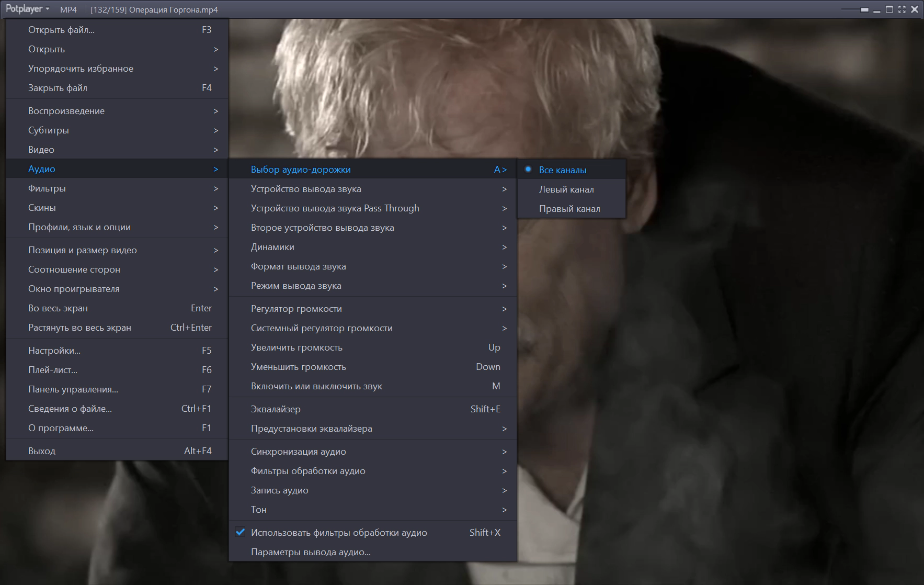Open 'Позиция и размер видео' submenu
The height and width of the screenshot is (585, 924).
pos(117,250)
